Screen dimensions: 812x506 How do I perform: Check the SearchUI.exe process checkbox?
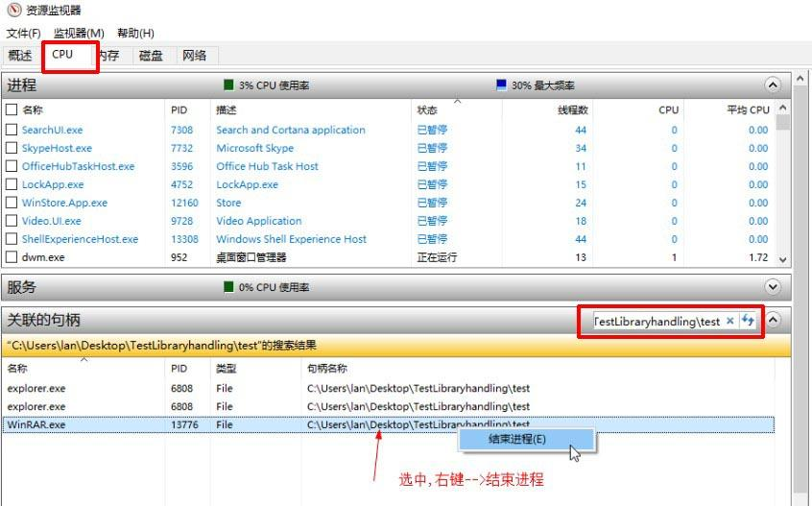(12, 131)
